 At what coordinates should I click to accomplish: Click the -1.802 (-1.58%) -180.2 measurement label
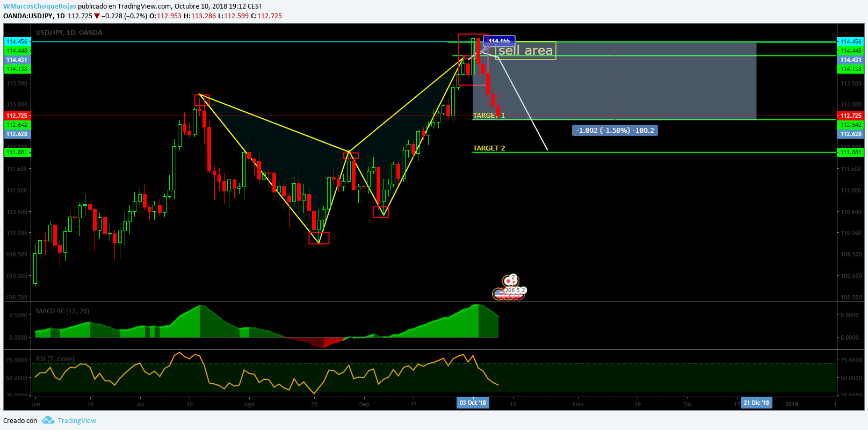click(x=615, y=130)
